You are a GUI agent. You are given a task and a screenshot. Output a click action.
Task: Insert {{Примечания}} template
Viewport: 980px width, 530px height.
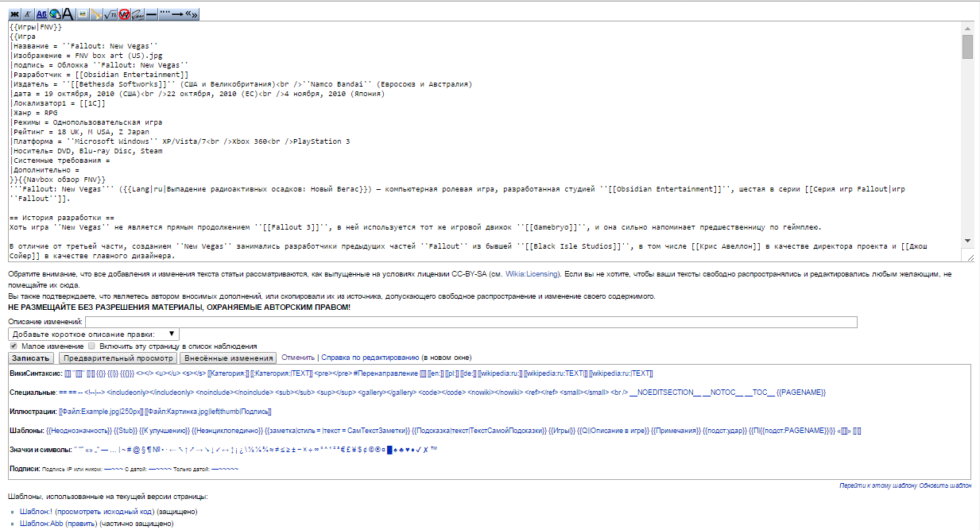(x=676, y=431)
